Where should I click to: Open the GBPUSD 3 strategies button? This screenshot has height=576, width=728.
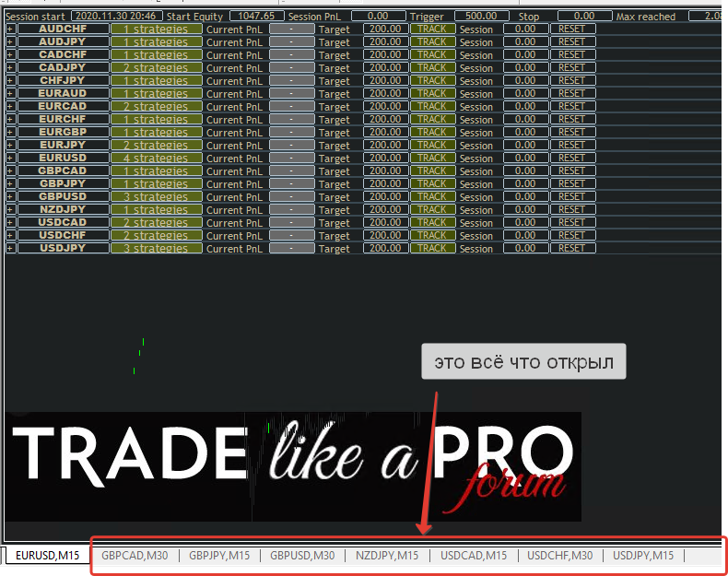click(x=156, y=197)
